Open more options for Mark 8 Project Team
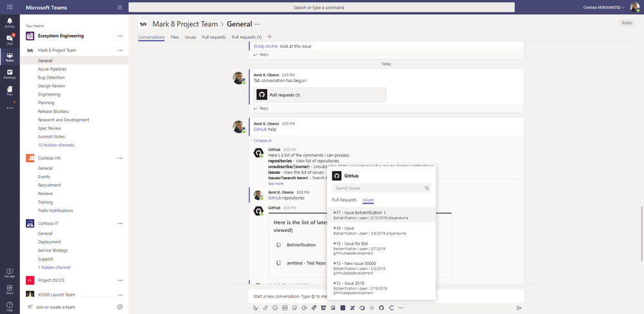644x314 pixels. click(120, 50)
